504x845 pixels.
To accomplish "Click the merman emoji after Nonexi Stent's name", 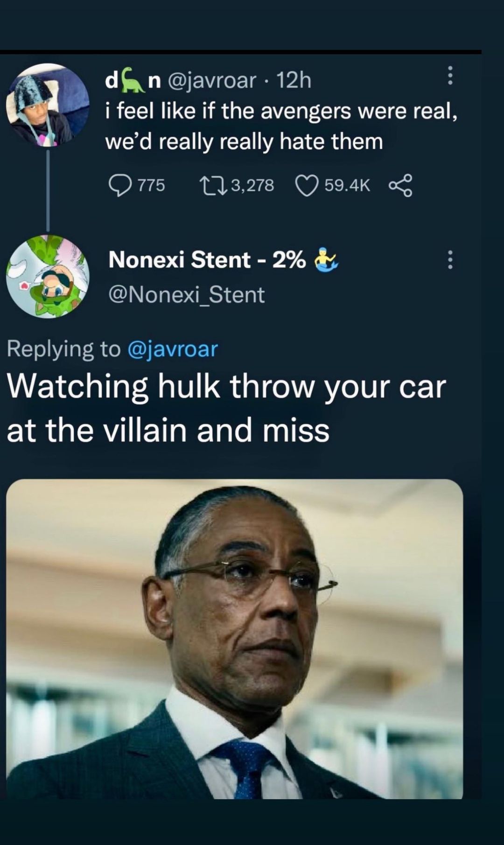I will pos(326,260).
